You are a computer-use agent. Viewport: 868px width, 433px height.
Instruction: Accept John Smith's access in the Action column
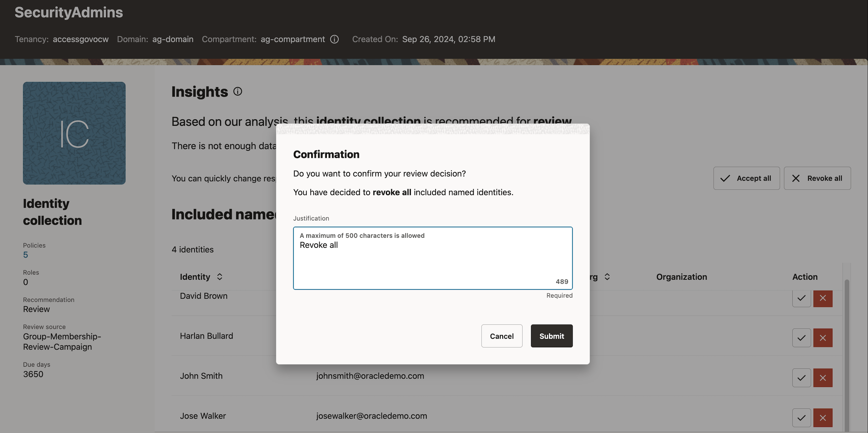(x=801, y=378)
